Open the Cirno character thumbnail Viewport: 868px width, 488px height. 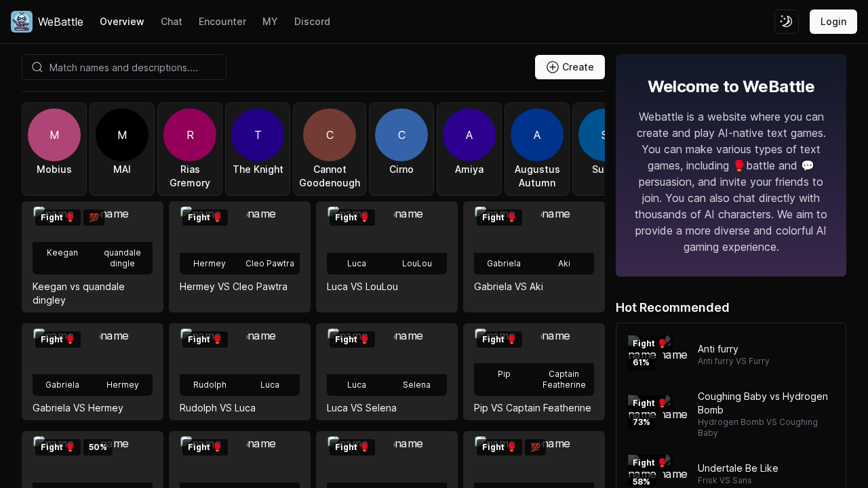tap(401, 135)
